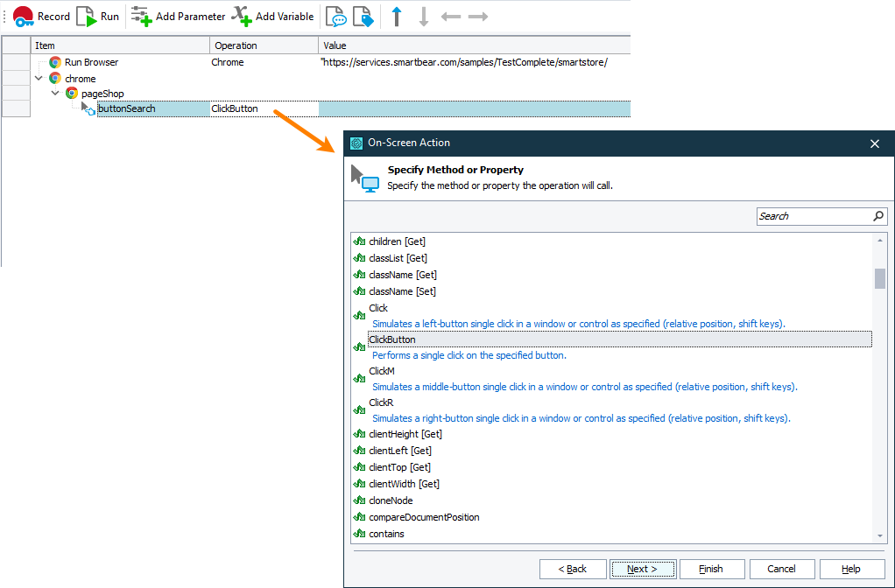Click the scroll down arrow of method list
The width and height of the screenshot is (895, 588).
coord(879,535)
